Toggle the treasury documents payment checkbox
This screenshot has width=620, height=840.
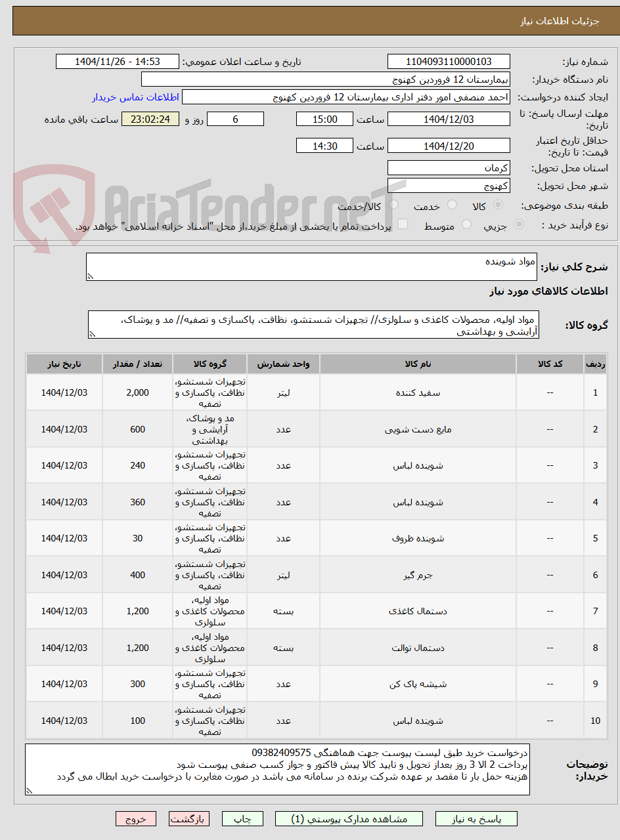click(x=403, y=224)
